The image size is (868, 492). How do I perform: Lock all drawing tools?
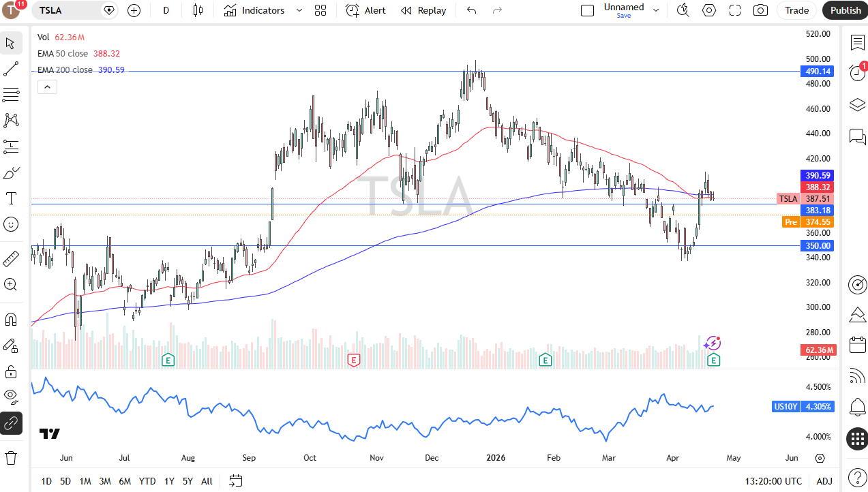click(x=11, y=371)
